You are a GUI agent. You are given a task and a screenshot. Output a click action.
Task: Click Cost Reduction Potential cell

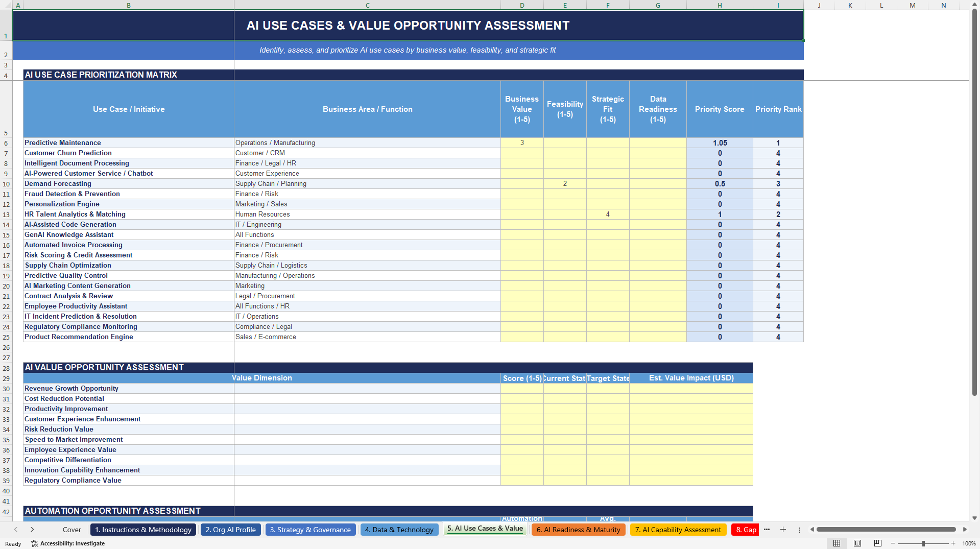[x=129, y=399]
